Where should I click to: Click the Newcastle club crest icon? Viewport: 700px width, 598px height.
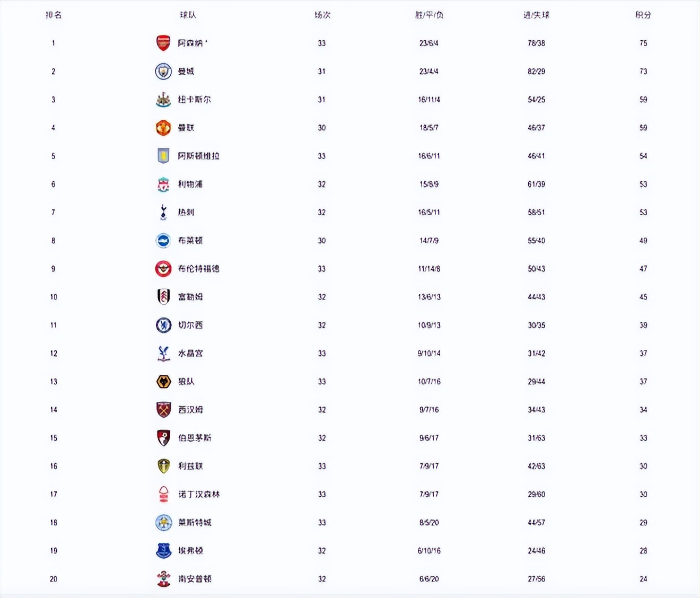click(x=163, y=100)
